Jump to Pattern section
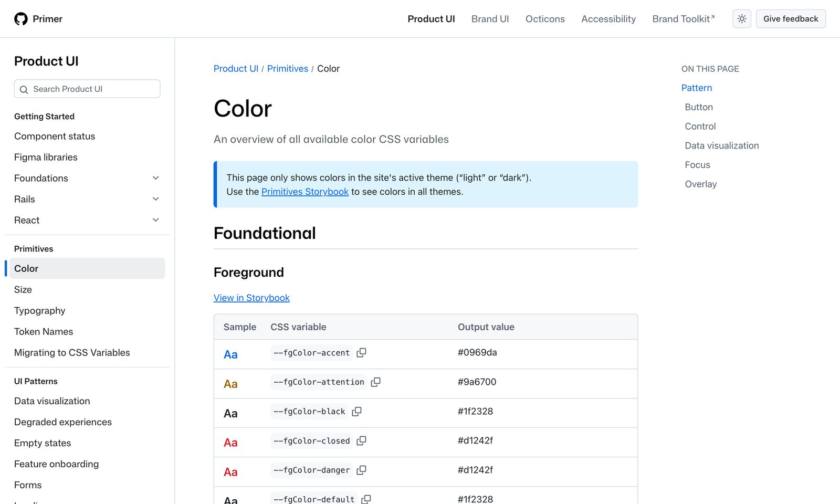The width and height of the screenshot is (840, 504). tap(697, 88)
